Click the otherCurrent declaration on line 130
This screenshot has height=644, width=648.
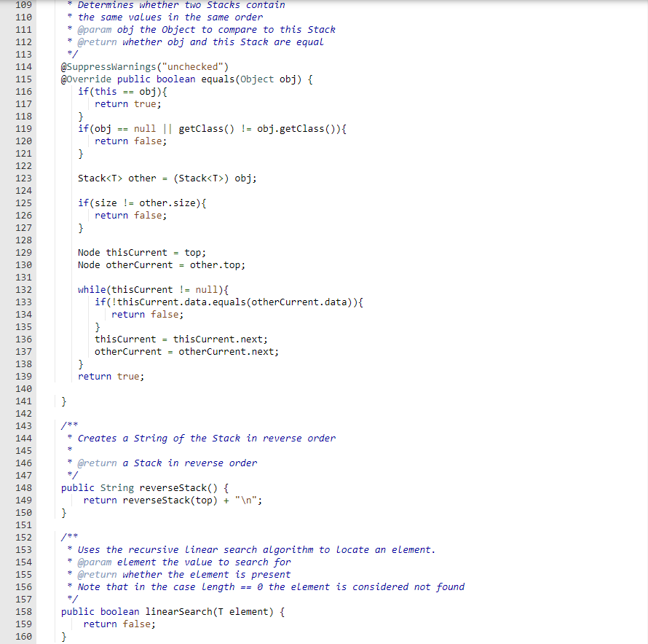coord(139,264)
